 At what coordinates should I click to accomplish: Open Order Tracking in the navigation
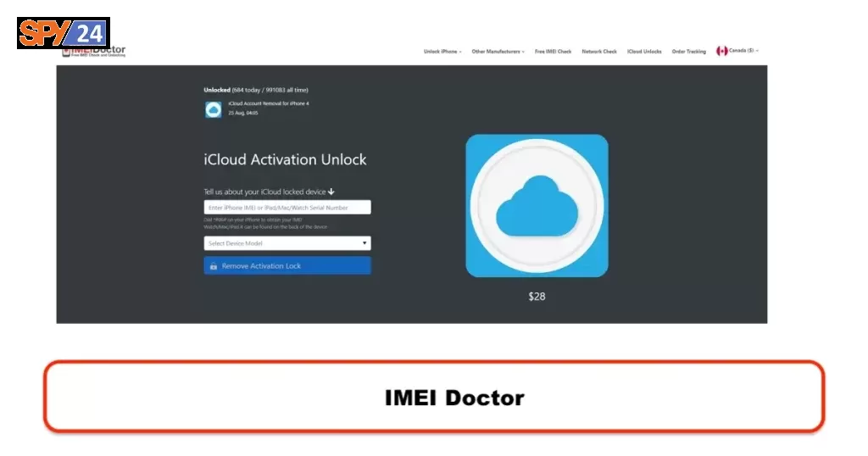pos(688,52)
